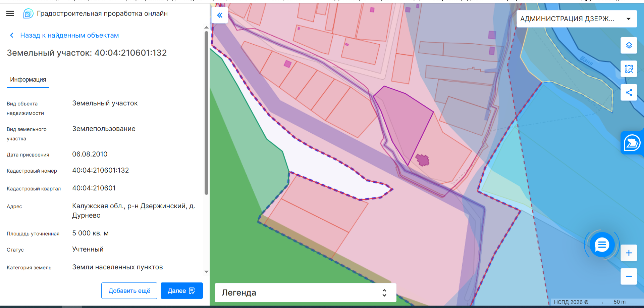Click the info panel vertical scrollbar
The height and width of the screenshot is (308, 644).
point(206,113)
